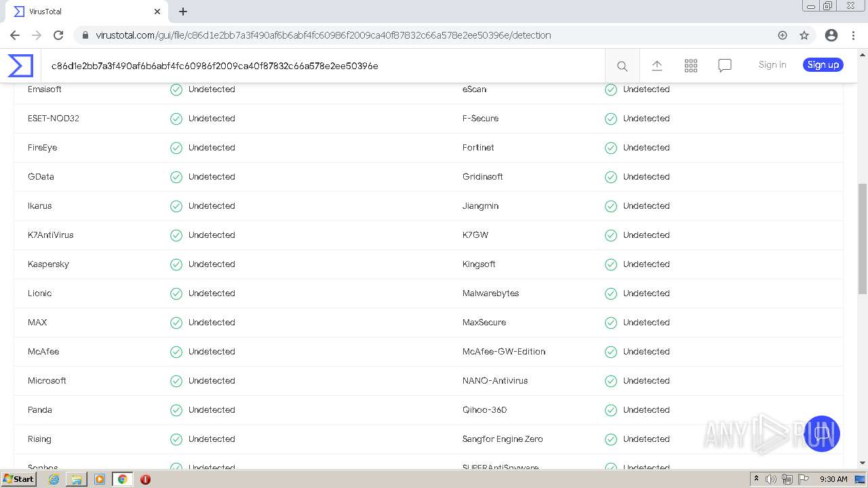Click the browser address bar URL
The width and height of the screenshot is (868, 488).
(323, 35)
